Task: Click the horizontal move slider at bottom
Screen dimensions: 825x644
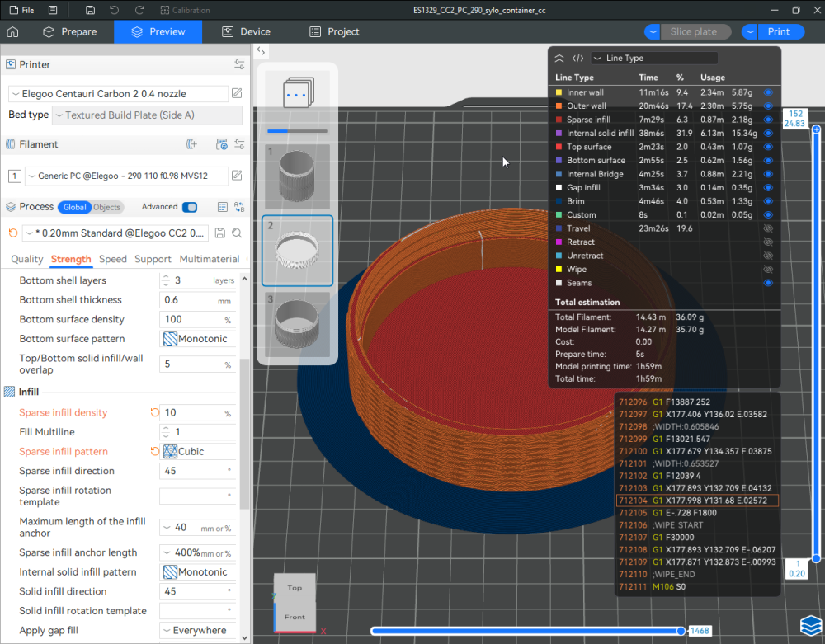Action: pos(528,631)
